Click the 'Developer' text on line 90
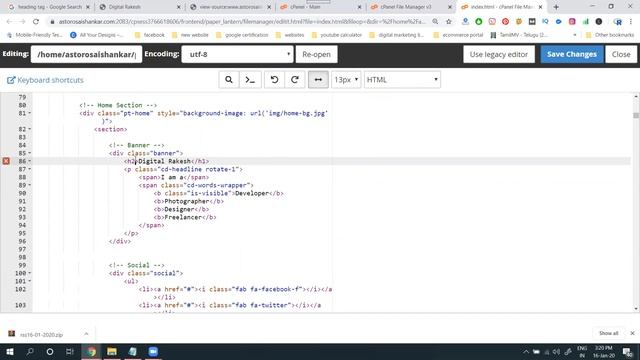Image resolution: width=640 pixels, height=360 pixels. (252, 193)
